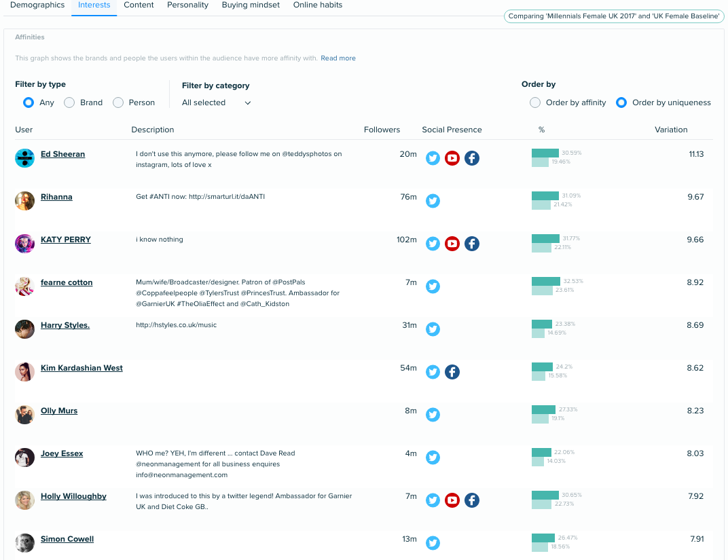
Task: Open the Simon Cowell user link
Action: point(67,539)
